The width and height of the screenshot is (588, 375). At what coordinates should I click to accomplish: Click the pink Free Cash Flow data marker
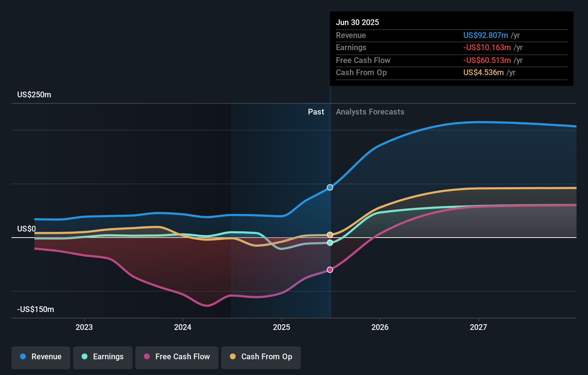tap(330, 269)
